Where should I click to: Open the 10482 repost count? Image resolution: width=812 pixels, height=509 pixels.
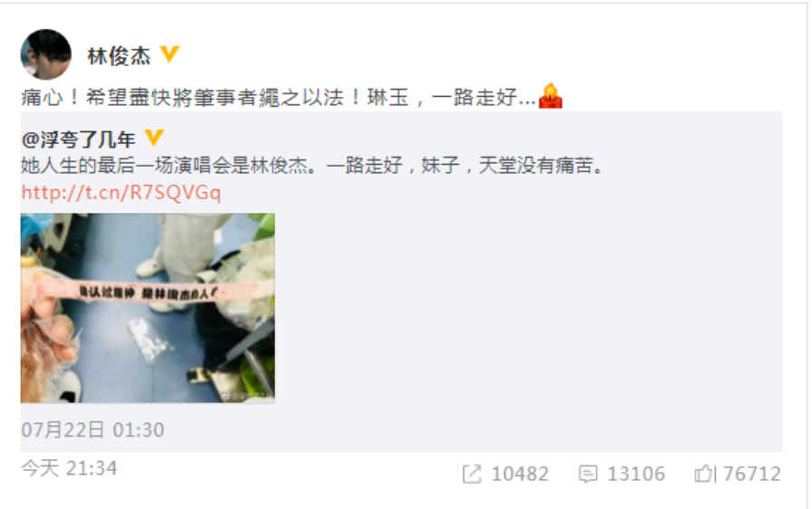(x=520, y=474)
